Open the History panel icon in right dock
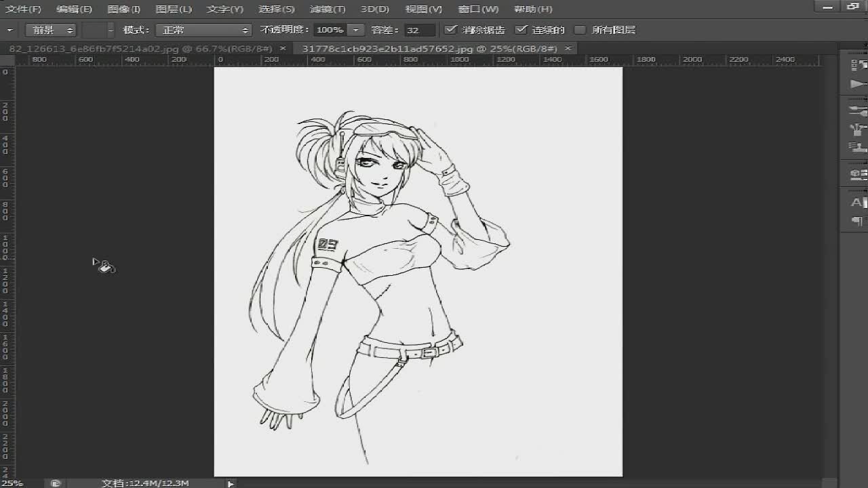The image size is (868, 488). [x=859, y=65]
